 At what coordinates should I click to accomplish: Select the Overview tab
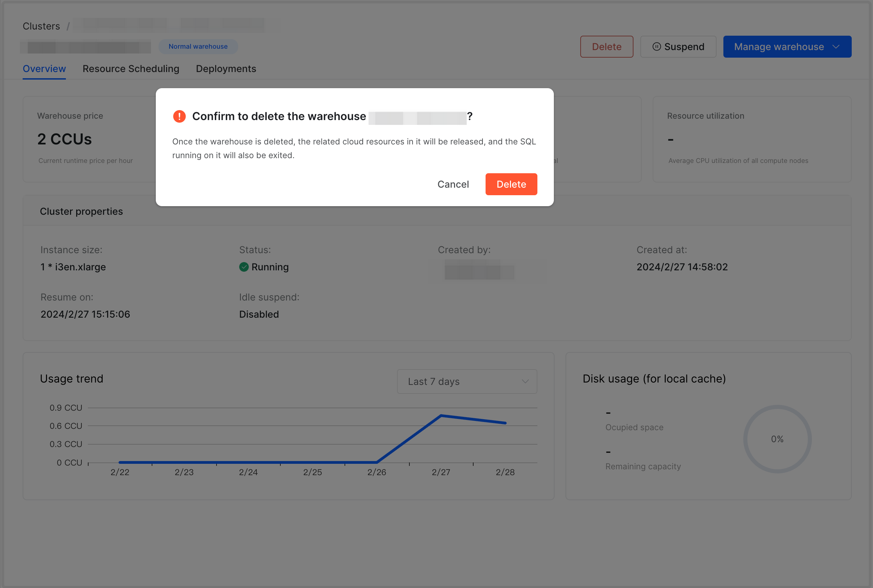coord(44,69)
